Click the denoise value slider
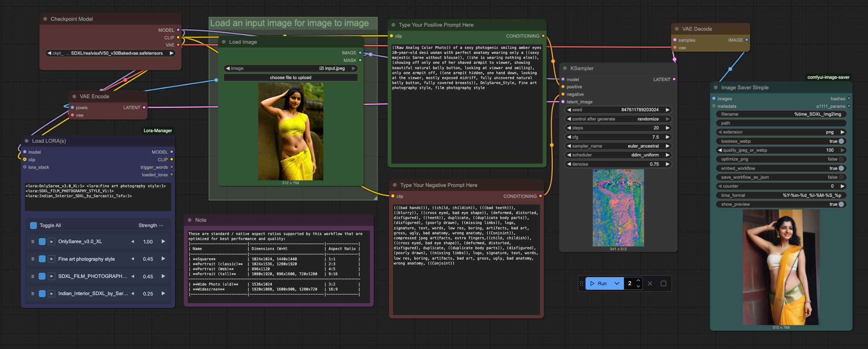868x349 pixels. pos(618,164)
